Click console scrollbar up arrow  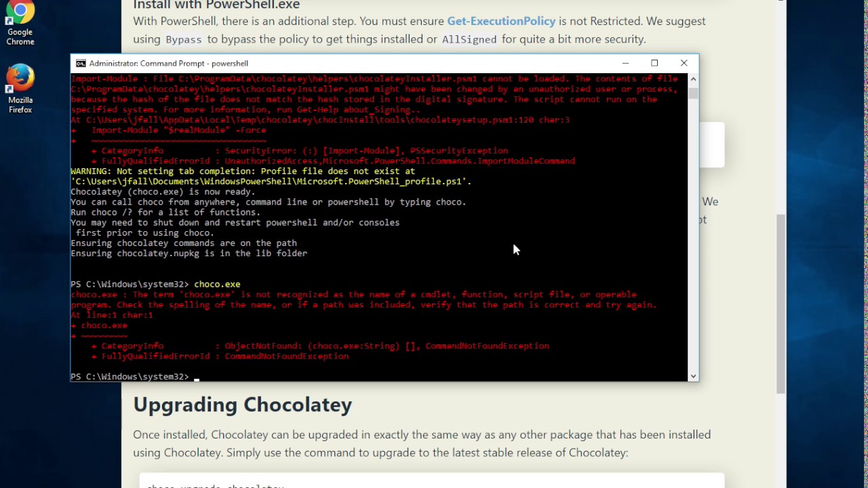tap(693, 79)
